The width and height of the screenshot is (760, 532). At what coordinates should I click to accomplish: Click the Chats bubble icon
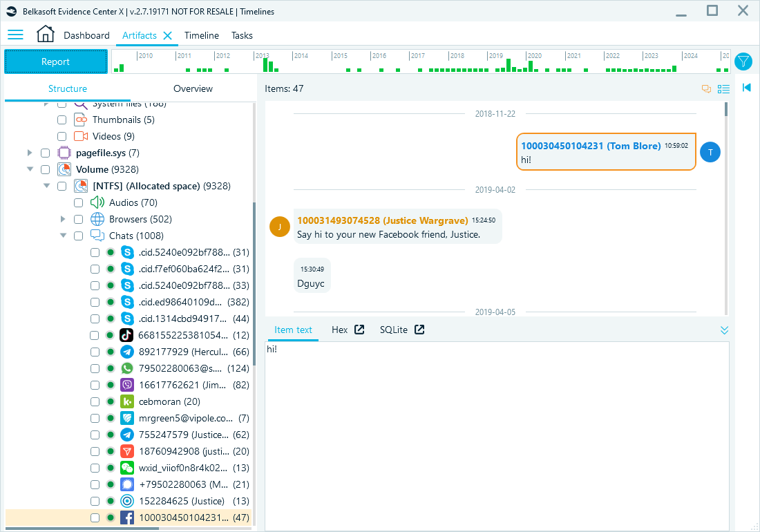(97, 236)
